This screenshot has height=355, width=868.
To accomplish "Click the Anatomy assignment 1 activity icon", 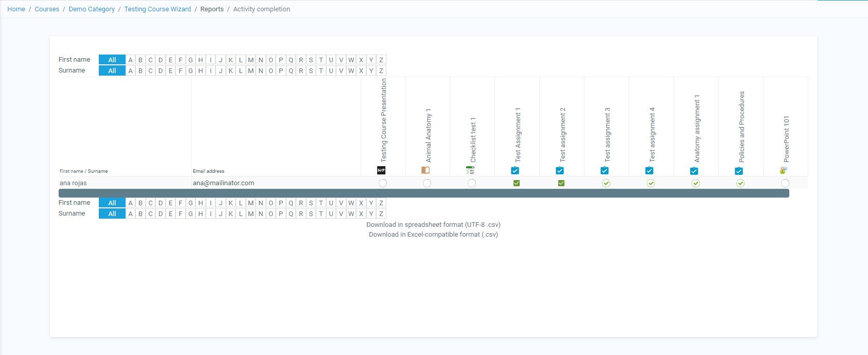I will 694,171.
